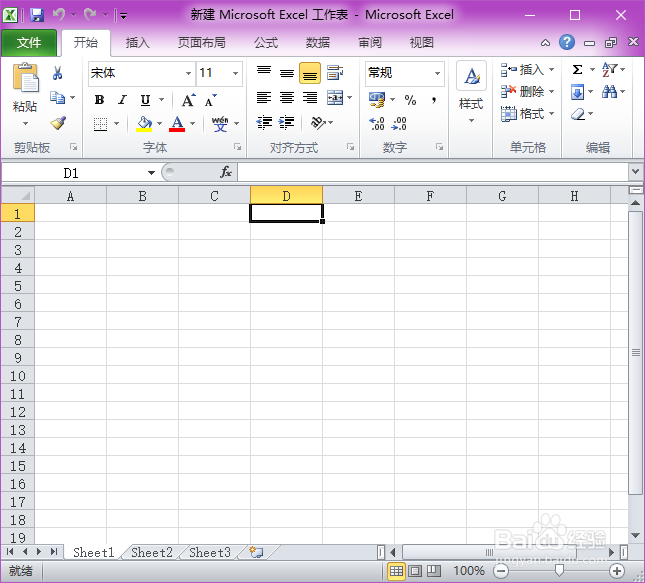This screenshot has height=583, width=645.
Task: Switch to Normal view in status bar
Action: click(397, 571)
